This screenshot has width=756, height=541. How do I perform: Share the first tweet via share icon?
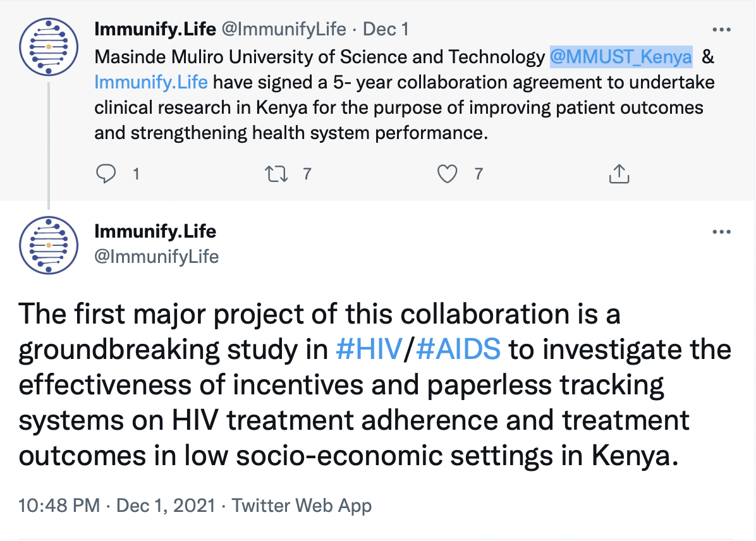(x=618, y=173)
